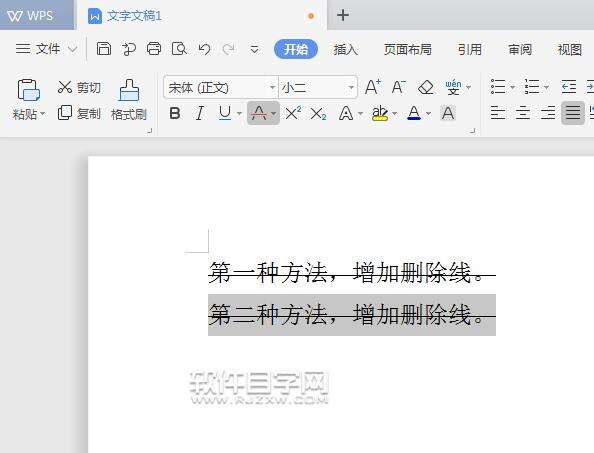Apply Superscript formatting

click(x=293, y=113)
